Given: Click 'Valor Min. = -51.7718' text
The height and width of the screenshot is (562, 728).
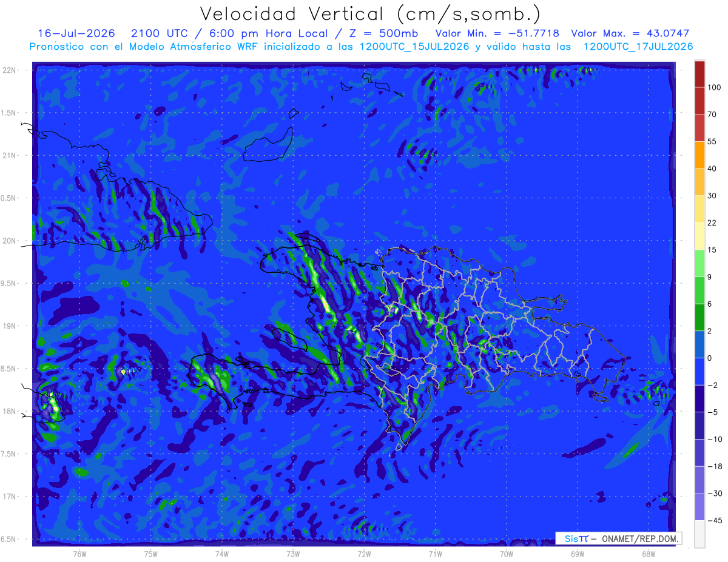Looking at the screenshot, I should pyautogui.click(x=497, y=33).
